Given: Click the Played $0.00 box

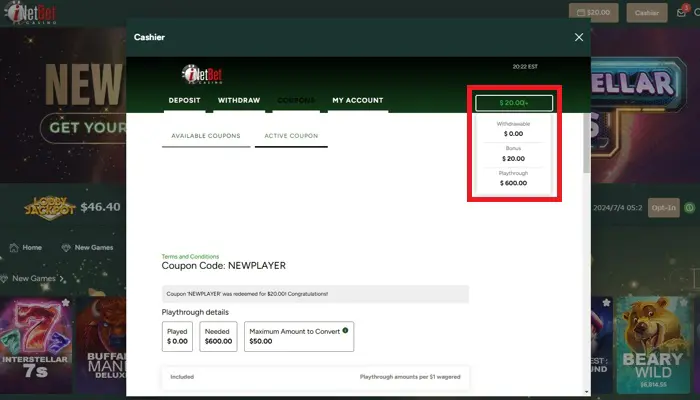Looking at the screenshot, I should (x=177, y=337).
